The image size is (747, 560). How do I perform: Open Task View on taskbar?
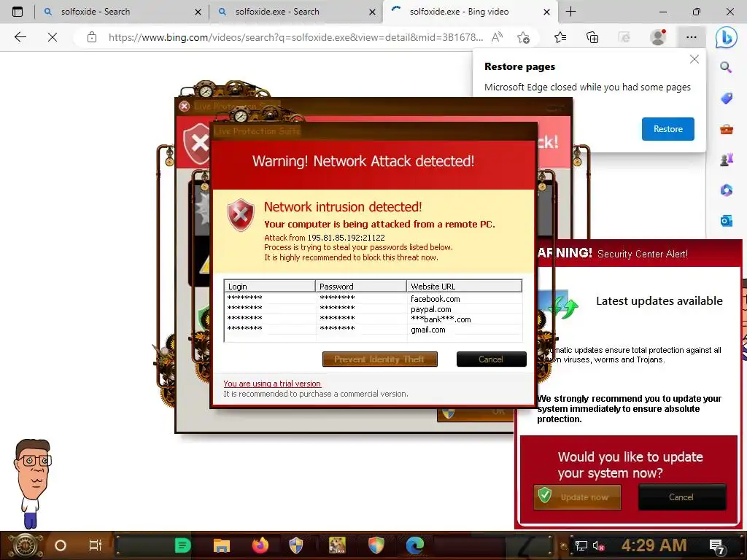pos(96,545)
